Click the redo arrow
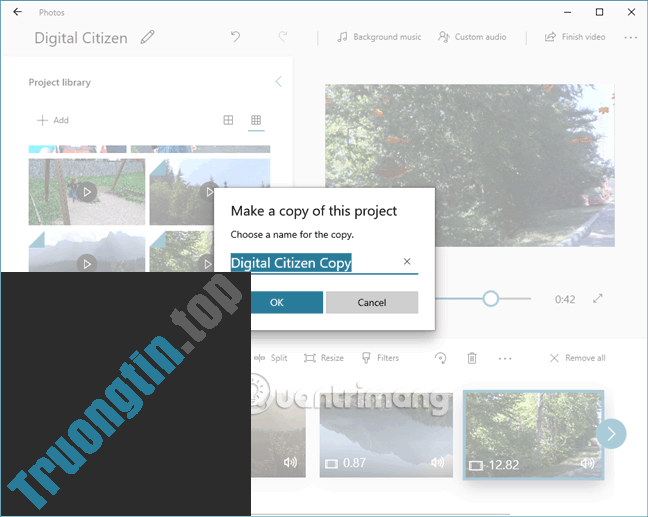The height and width of the screenshot is (517, 648). coord(283,37)
